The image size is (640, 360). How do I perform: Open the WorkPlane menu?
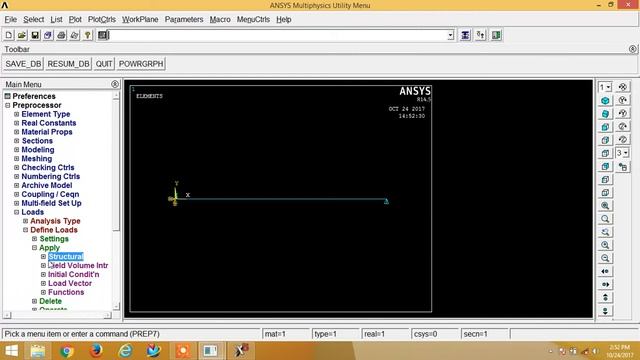140,19
